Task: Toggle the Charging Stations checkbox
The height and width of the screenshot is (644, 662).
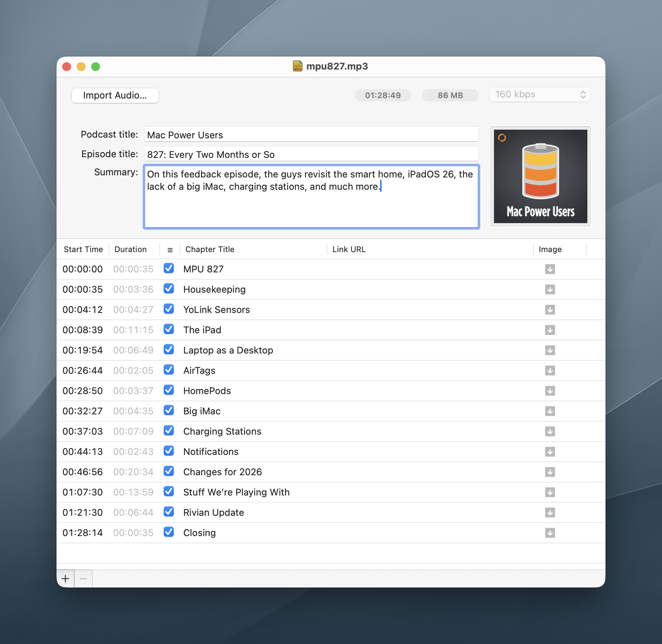Action: (169, 431)
